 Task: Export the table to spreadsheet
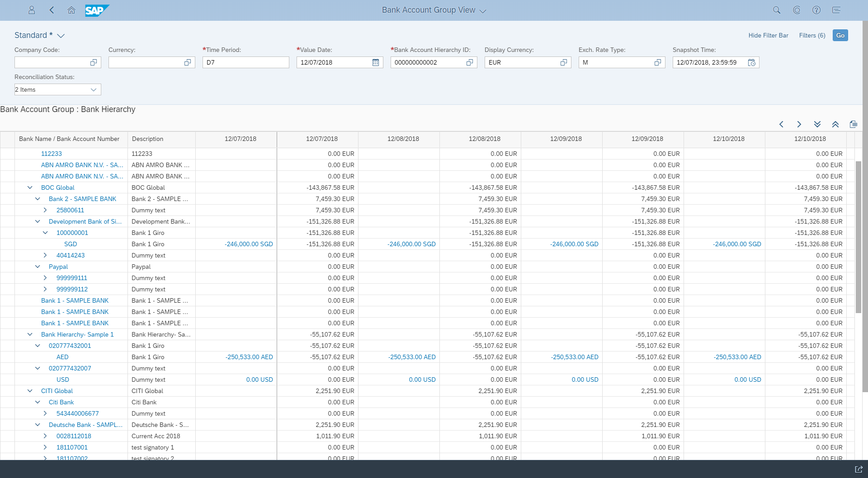click(x=854, y=124)
